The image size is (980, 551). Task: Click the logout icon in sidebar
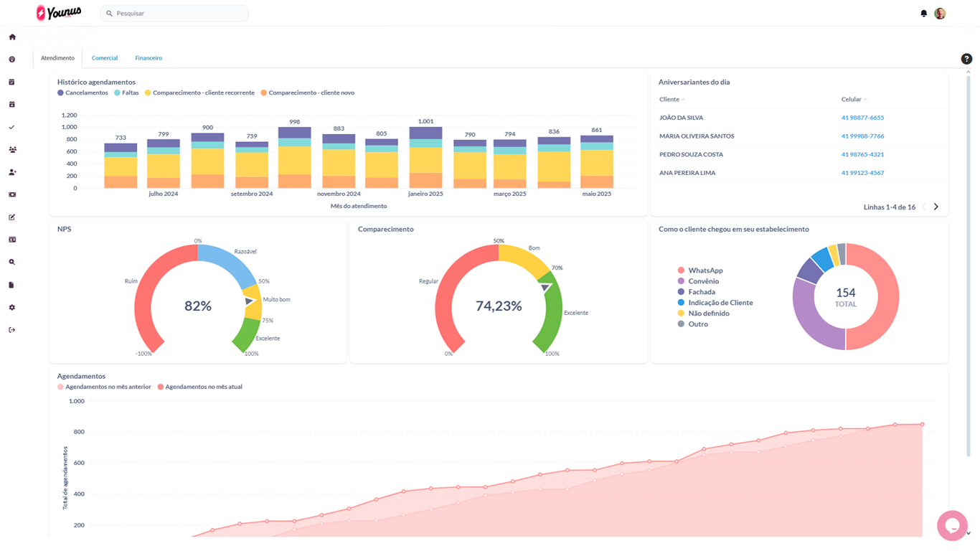pos(12,330)
